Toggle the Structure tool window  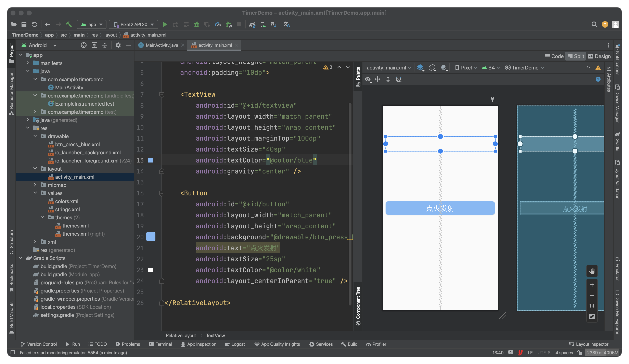point(12,242)
